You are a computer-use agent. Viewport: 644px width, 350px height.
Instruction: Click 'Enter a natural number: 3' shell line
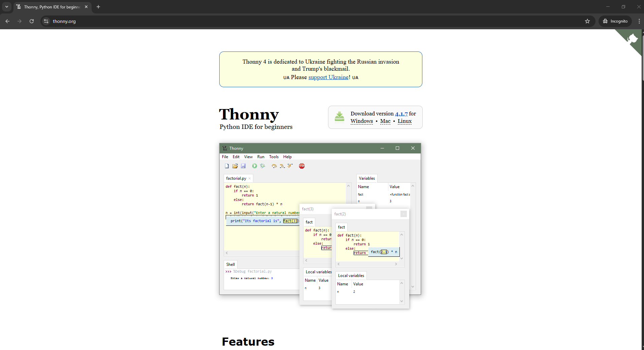tap(252, 278)
